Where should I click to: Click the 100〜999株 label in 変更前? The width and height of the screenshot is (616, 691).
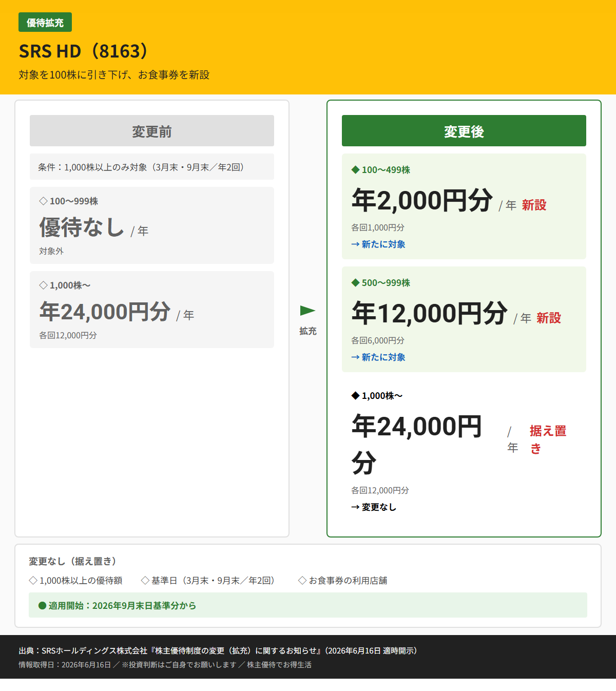click(x=69, y=201)
